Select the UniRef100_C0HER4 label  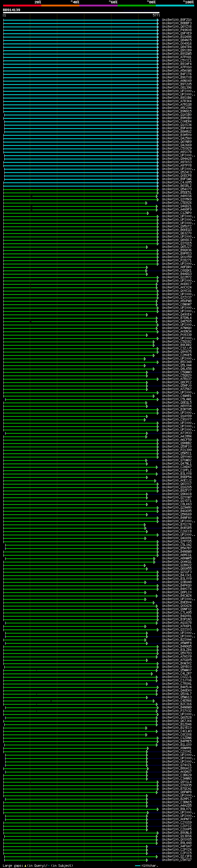pos(177,121)
